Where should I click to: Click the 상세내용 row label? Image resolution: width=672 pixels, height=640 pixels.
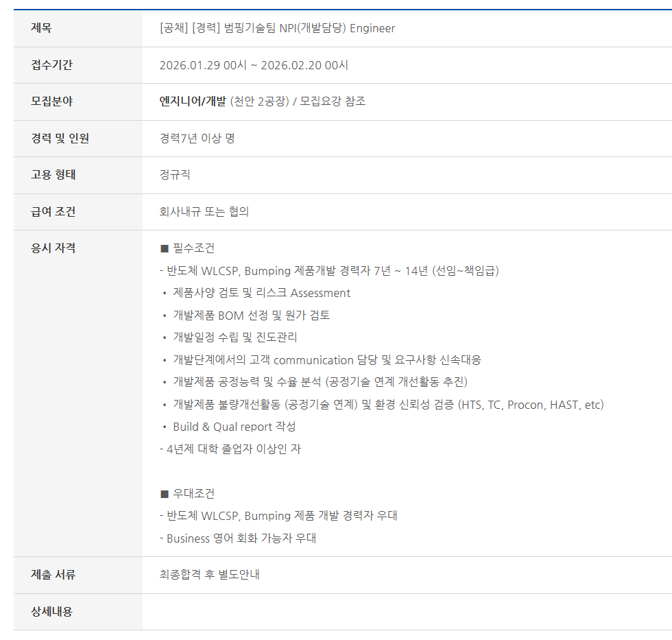tap(51, 611)
